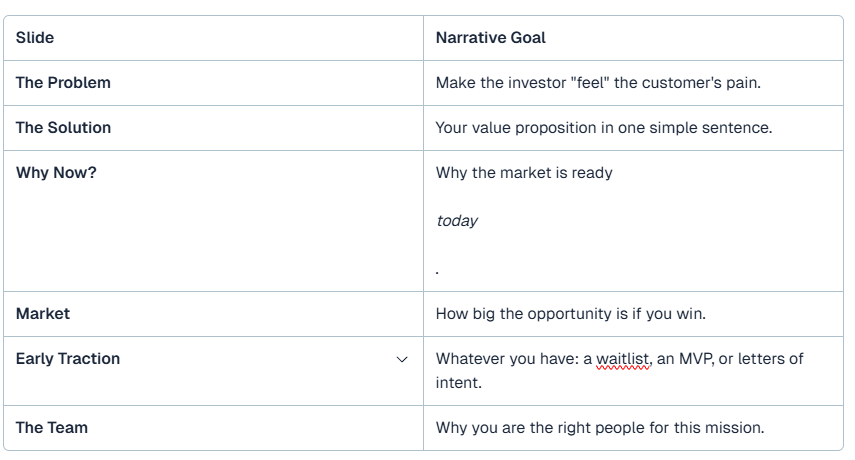Select the "Market" row label
This screenshot has height=460, width=855.
click(43, 314)
